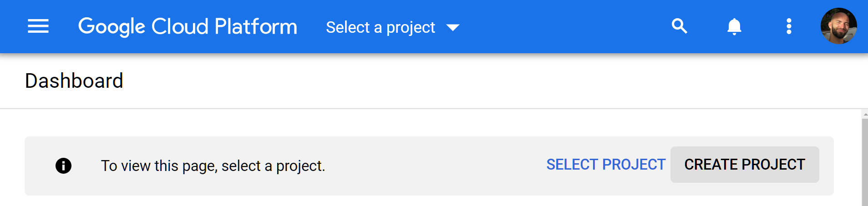
Task: Click the Dashboard page heading
Action: point(74,81)
